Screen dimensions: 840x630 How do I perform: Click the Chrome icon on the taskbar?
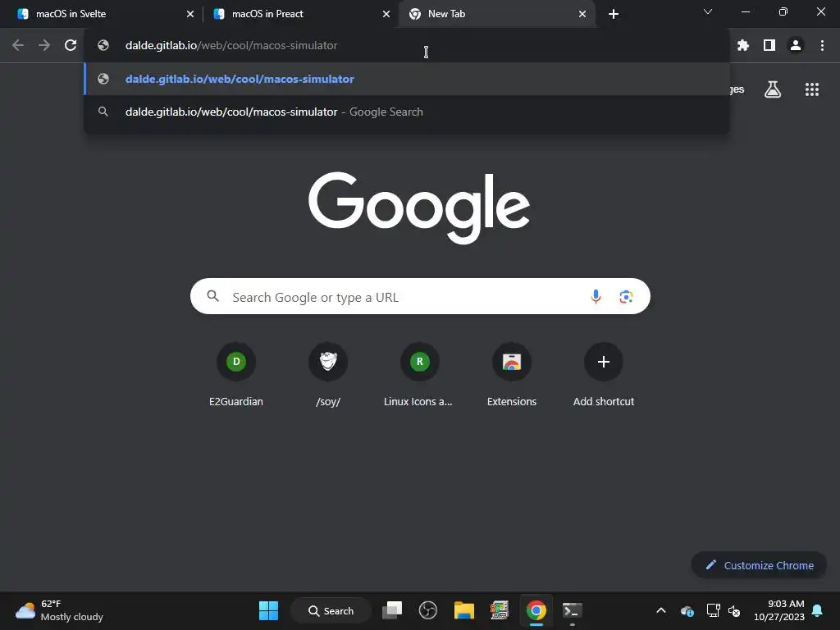pyautogui.click(x=536, y=610)
